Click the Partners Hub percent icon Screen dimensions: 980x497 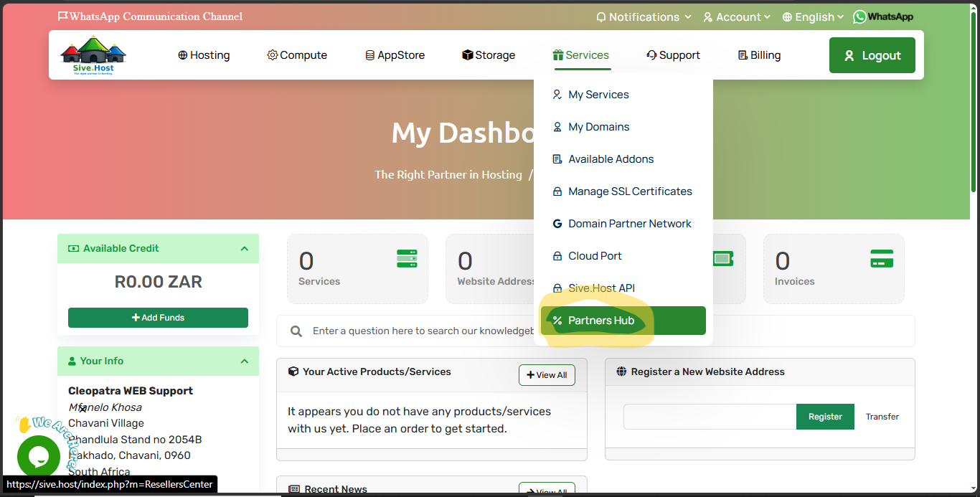[557, 321]
